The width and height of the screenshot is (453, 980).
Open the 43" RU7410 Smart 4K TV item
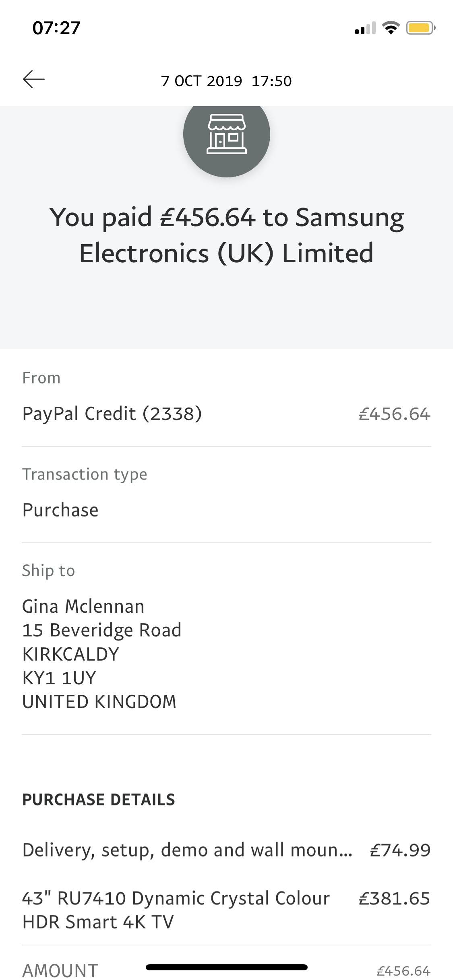[176, 910]
